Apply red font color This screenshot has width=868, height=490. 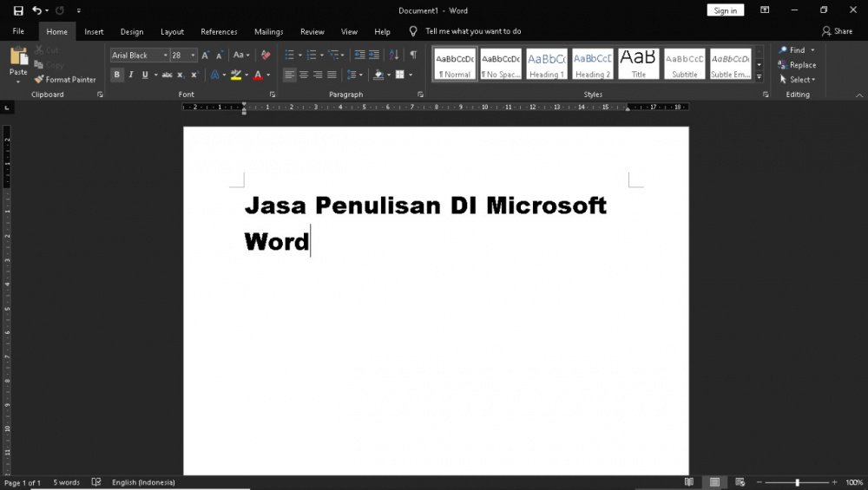(x=258, y=75)
